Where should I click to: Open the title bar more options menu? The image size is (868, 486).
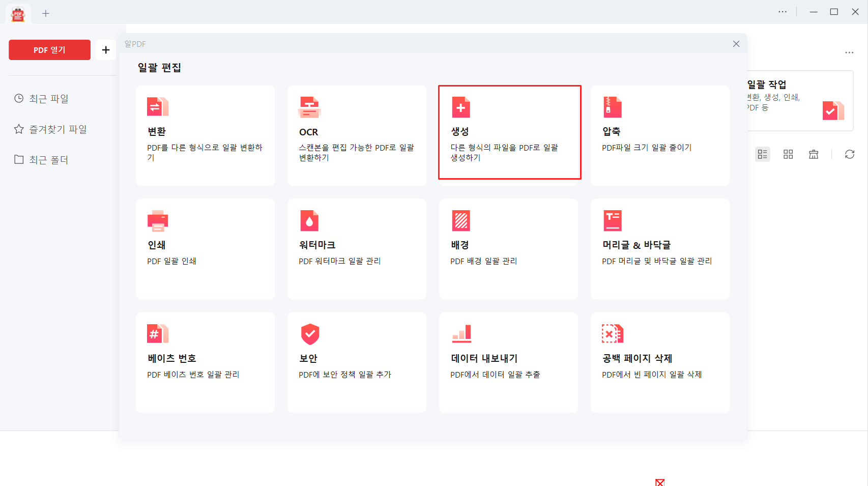pos(783,12)
